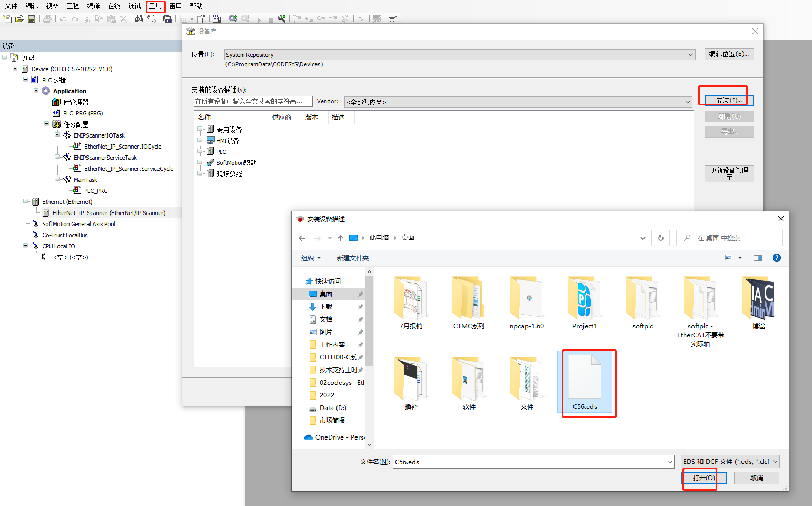Screen dimensions: 812x506
Task: Go back in the file dialog
Action: pyautogui.click(x=302, y=238)
